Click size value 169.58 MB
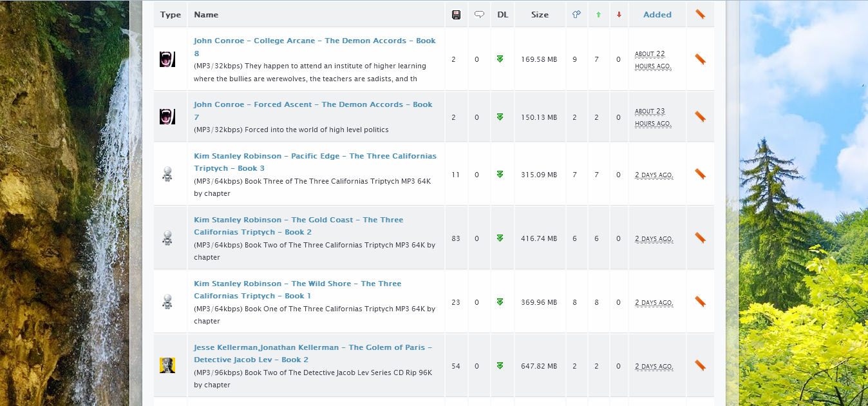The image size is (868, 406). pos(539,59)
